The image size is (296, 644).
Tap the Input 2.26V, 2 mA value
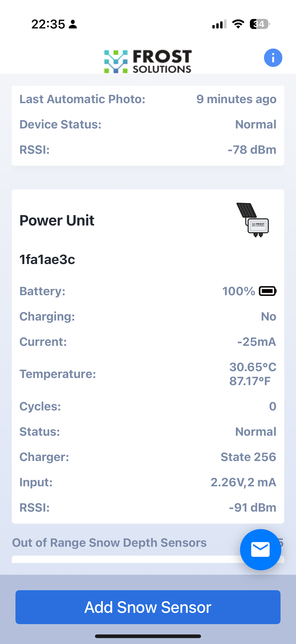click(x=243, y=482)
